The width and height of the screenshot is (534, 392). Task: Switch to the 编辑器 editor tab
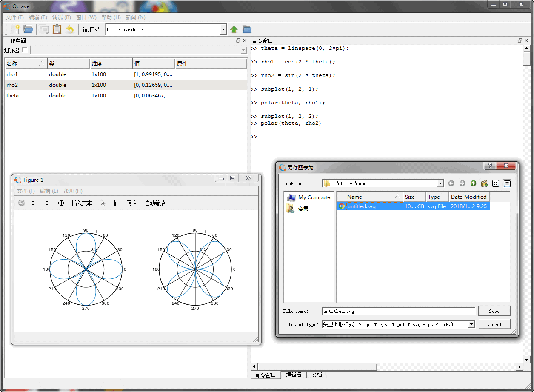point(294,375)
